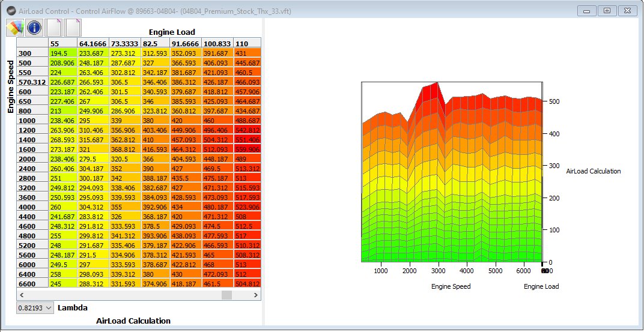Screen dimensions: 644x332
Task: Click the AirLoad Control title bar app icon
Action: [12, 11]
